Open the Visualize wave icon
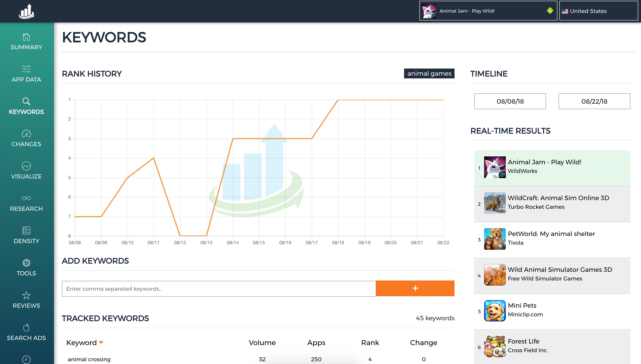The image size is (641, 364). (26, 166)
